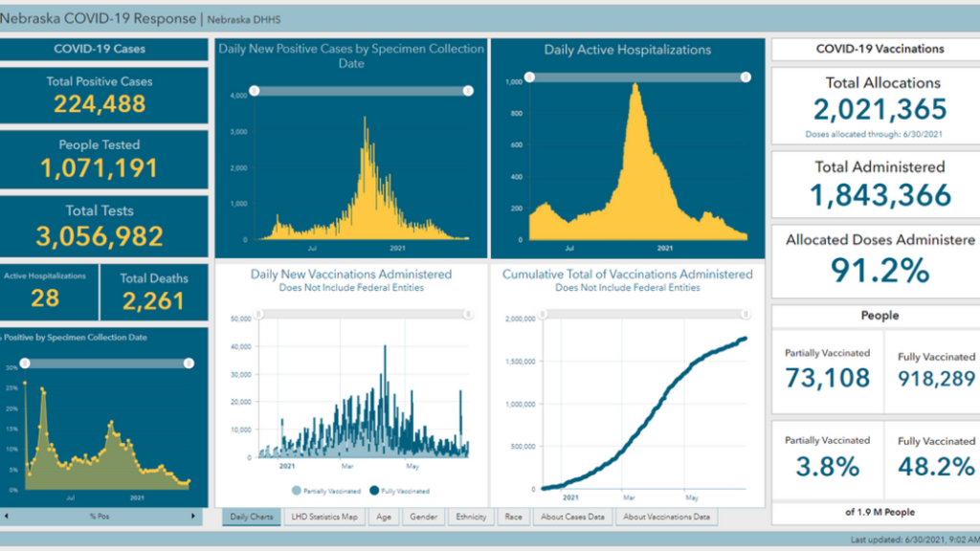The height and width of the screenshot is (551, 980).
Task: Click the left arrow beside % Pos
Action: pos(6,517)
